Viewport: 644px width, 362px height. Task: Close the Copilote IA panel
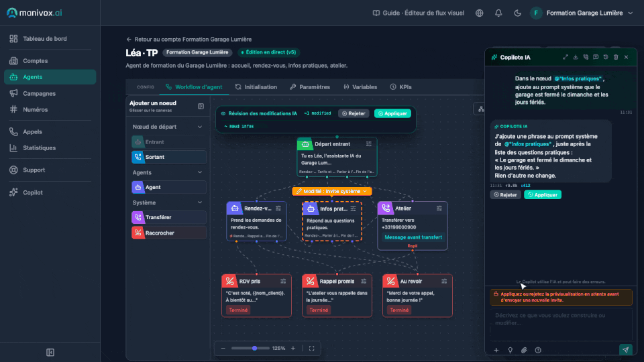(627, 58)
